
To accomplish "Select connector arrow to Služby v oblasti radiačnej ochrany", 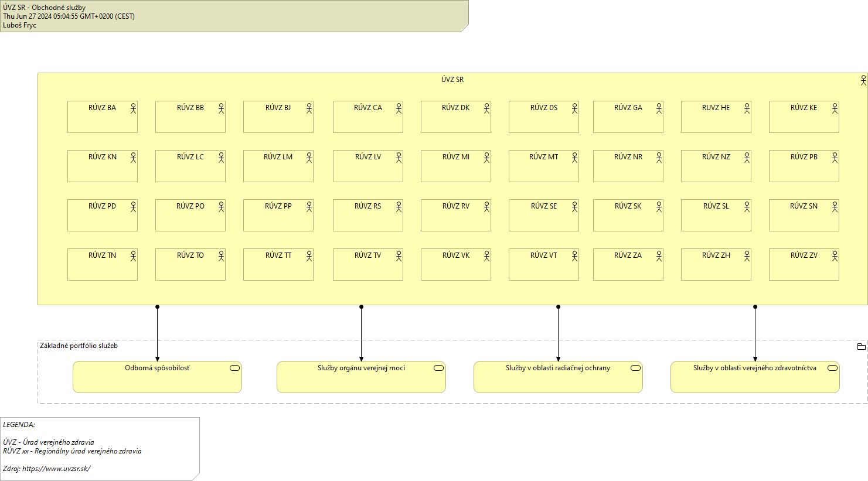I will click(558, 333).
